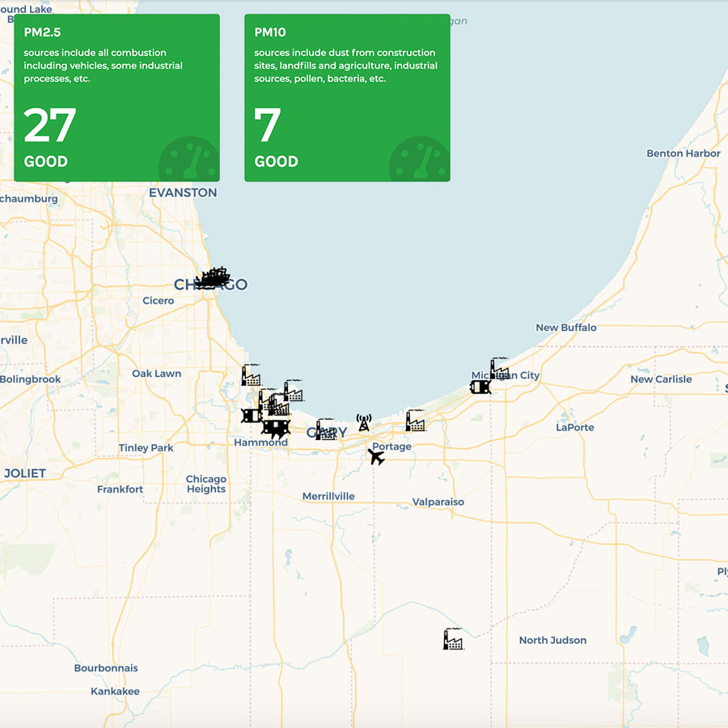Click the PM2.5 value 27

coord(50,125)
